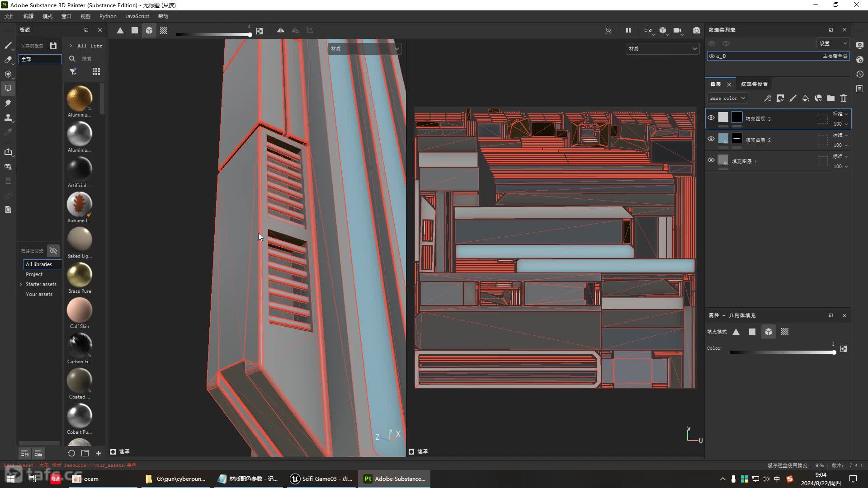This screenshot has width=868, height=488.
Task: Open 3D viewport material mode dropdown
Action: 364,49
